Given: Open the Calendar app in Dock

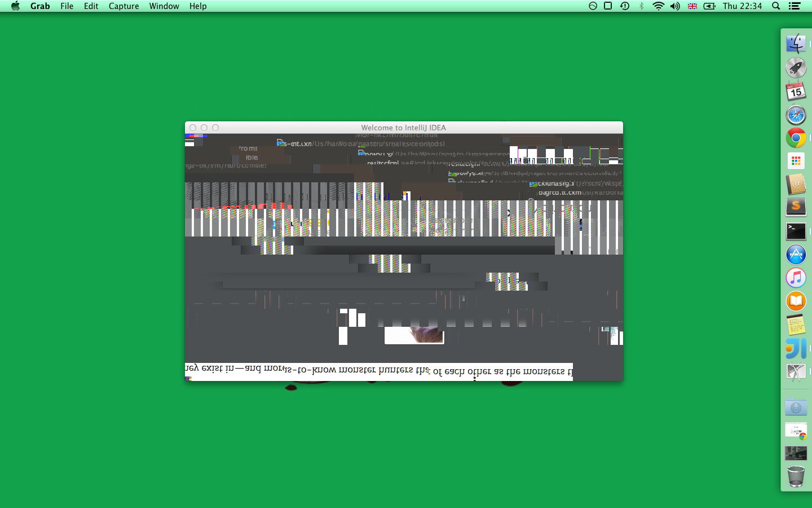Looking at the screenshot, I should pyautogui.click(x=796, y=91).
